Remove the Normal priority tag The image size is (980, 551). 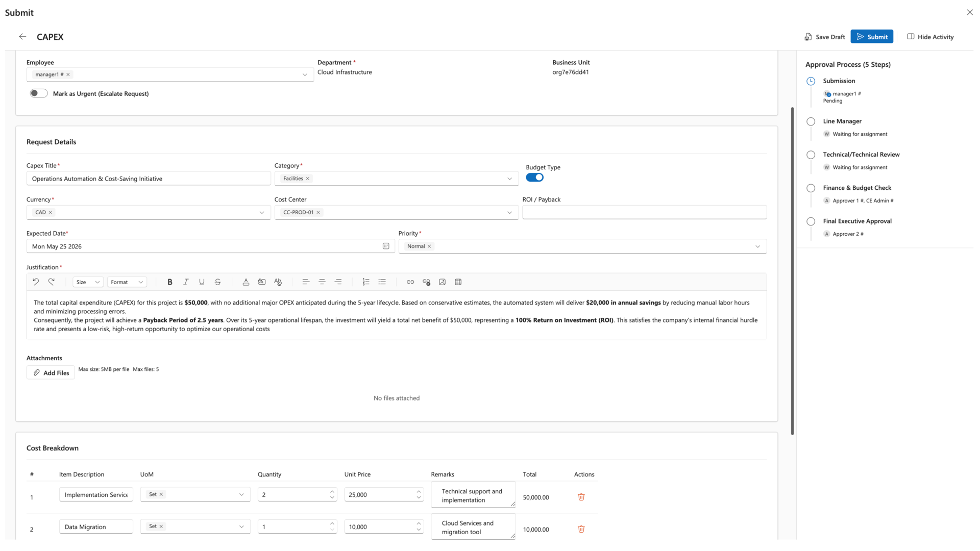430,246
